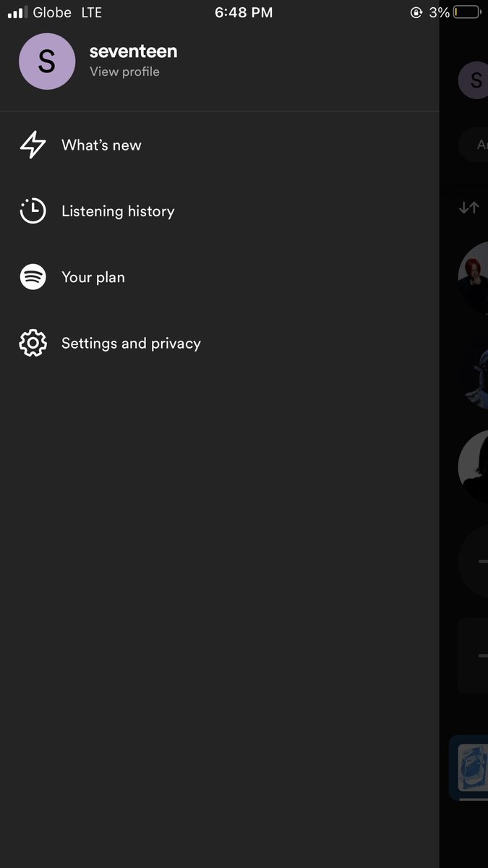Open the What's new menu item
Image resolution: width=488 pixels, height=868 pixels.
(x=101, y=145)
